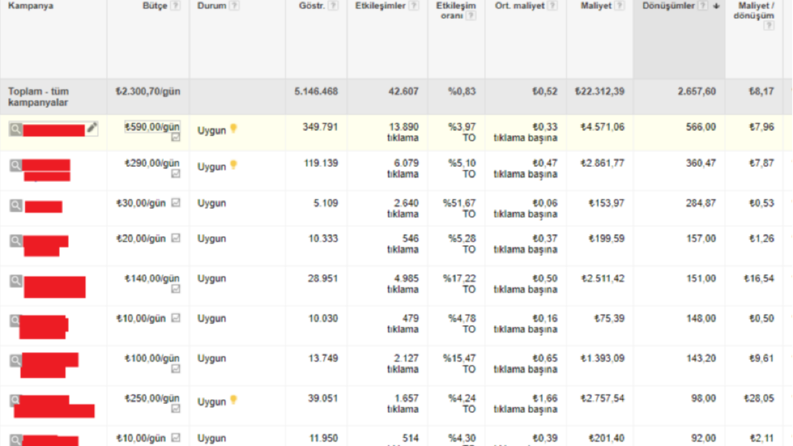Click total impressions value 5.146.468
Screen dimensions: 793x446
(x=316, y=92)
